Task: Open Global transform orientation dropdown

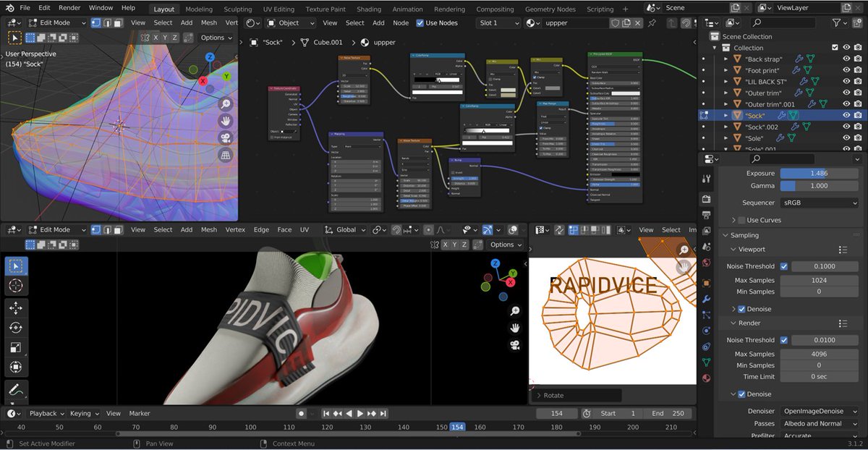Action: 346,229
